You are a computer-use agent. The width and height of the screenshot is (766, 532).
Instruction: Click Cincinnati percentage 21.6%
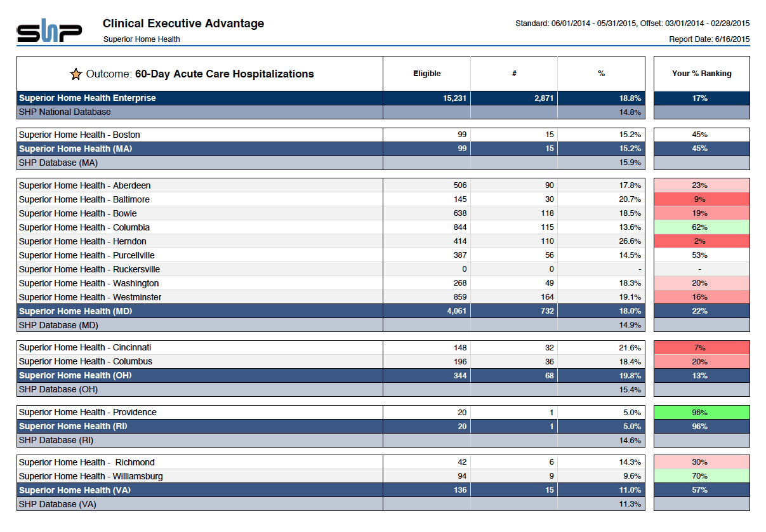tap(630, 348)
